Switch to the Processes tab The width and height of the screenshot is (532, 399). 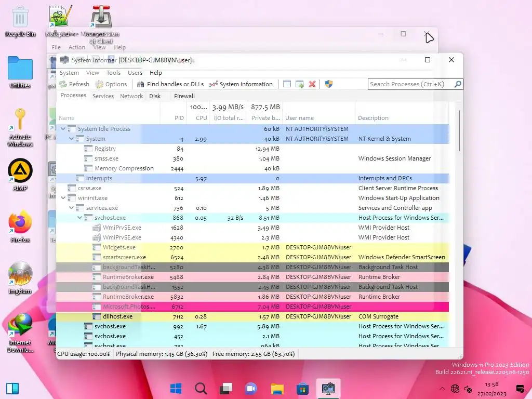point(73,96)
